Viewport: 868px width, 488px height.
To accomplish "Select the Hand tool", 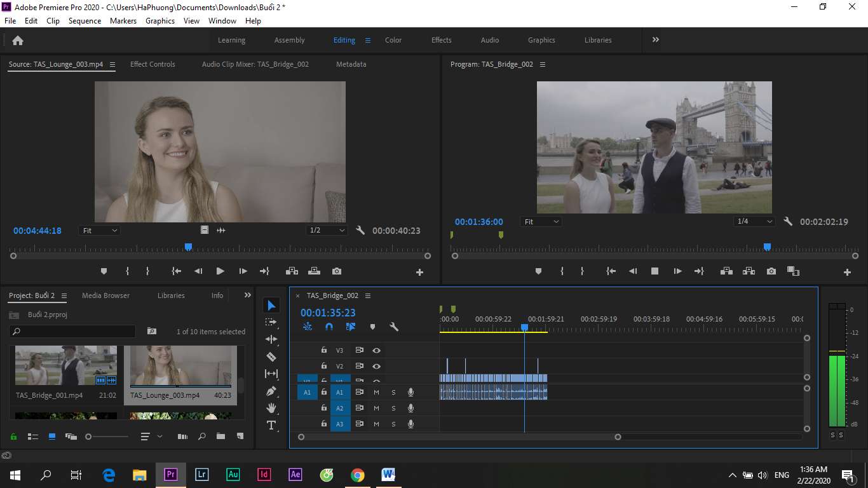I will coord(271,408).
